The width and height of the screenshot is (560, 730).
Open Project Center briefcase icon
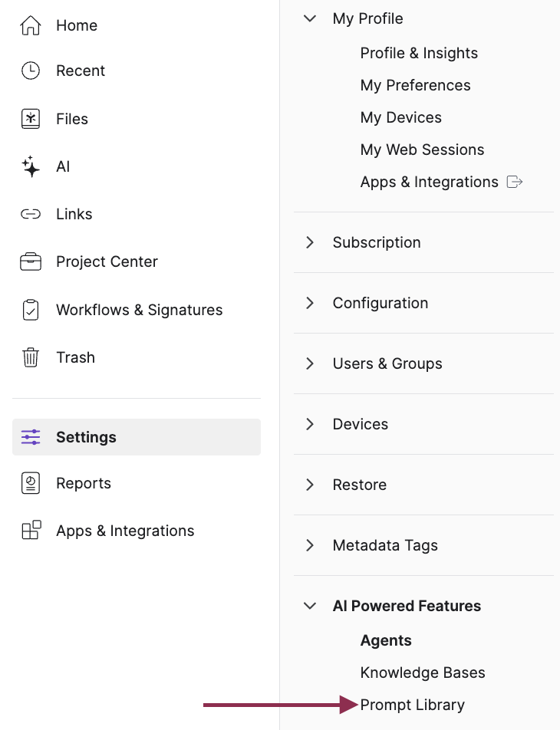[x=31, y=261]
